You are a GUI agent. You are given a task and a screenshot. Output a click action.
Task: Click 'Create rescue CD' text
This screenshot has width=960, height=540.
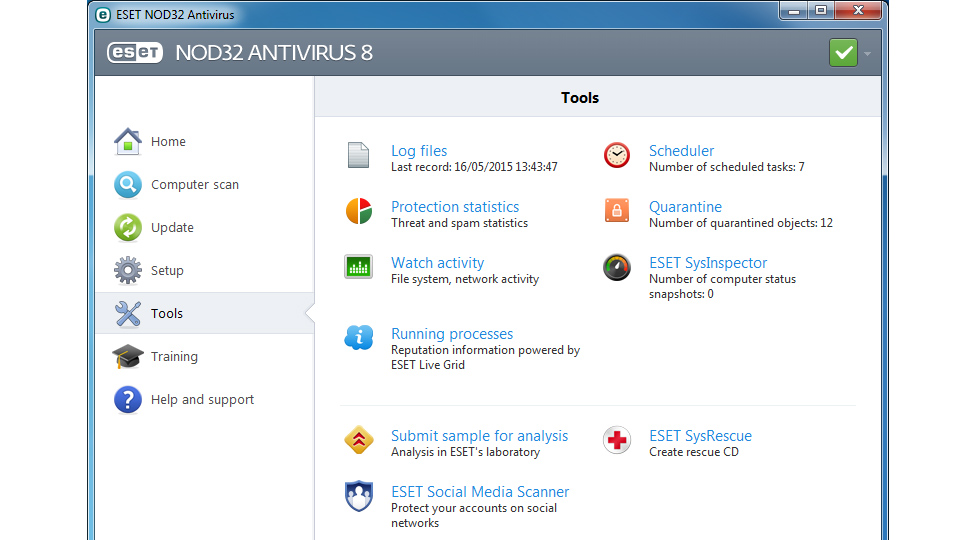(694, 452)
